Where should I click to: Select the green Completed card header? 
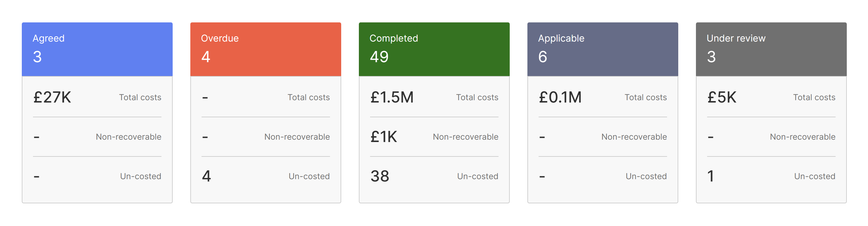click(434, 49)
